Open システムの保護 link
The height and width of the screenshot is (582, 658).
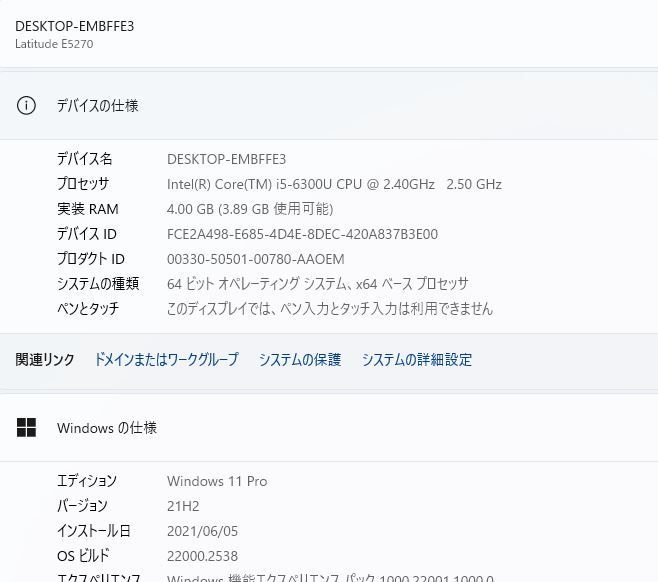(x=300, y=360)
